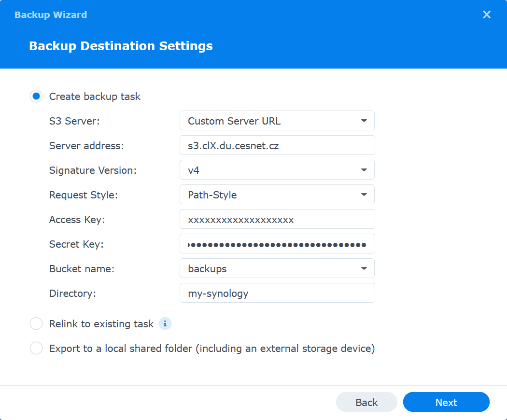The width and height of the screenshot is (507, 420).
Task: Choose "Relink to existing task"
Action: [x=36, y=323]
